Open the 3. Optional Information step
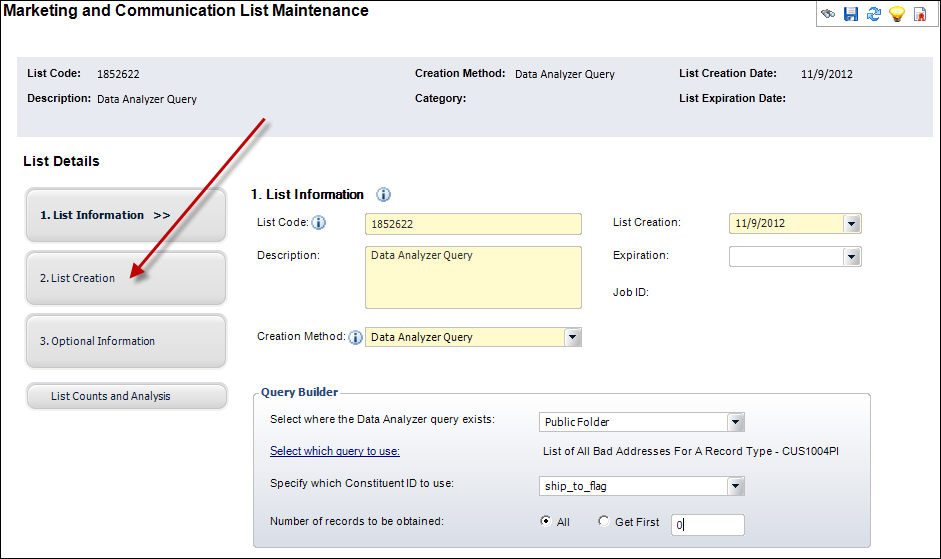The width and height of the screenshot is (941, 559). click(x=125, y=341)
